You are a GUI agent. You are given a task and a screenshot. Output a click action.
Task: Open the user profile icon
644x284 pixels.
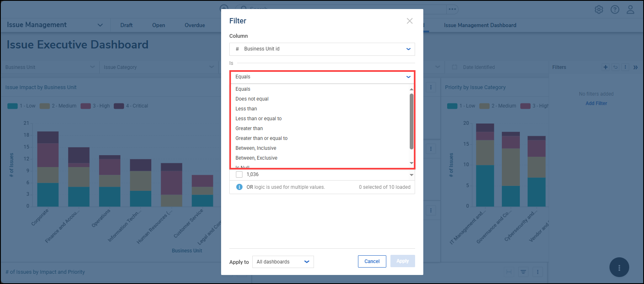click(x=630, y=9)
